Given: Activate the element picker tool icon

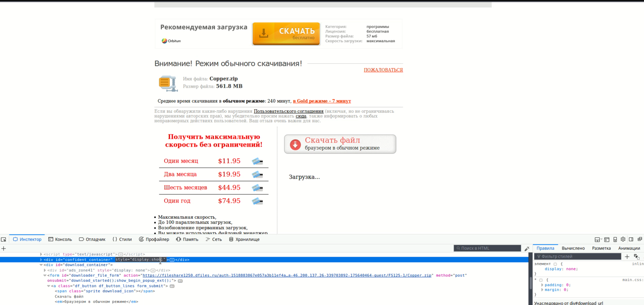Looking at the screenshot, I should [x=4, y=239].
